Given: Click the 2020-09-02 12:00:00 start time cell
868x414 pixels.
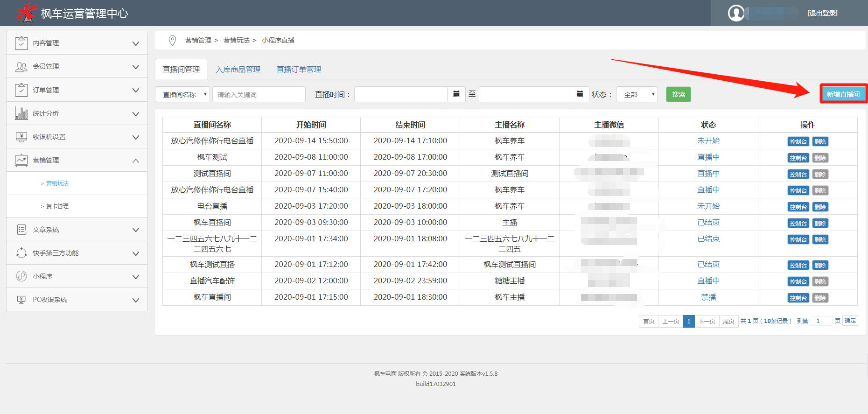Looking at the screenshot, I should tap(311, 281).
